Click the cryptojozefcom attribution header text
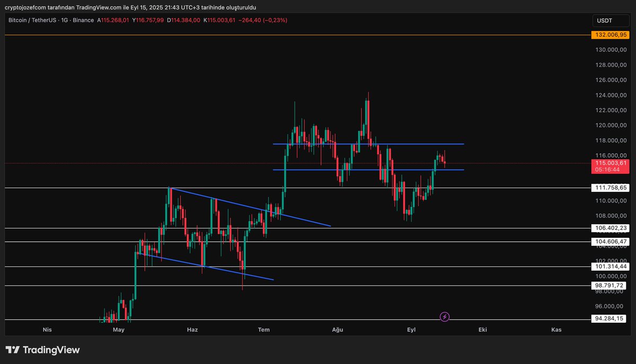Screen dimensions: 636x364 130,7
